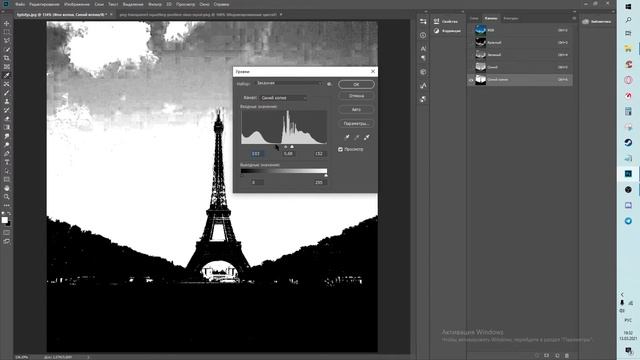Click the Авто button in Levels
The height and width of the screenshot is (360, 640).
point(356,109)
